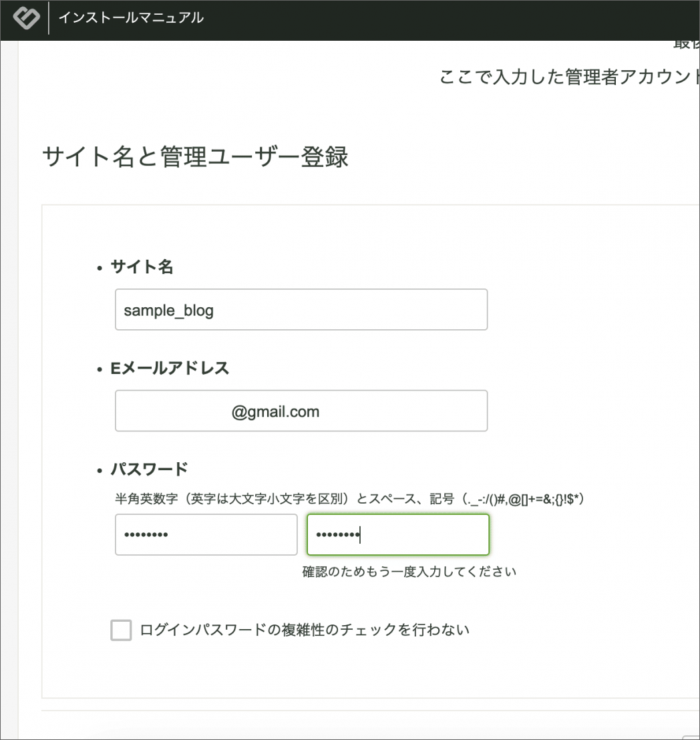Click the vertical divider beside the header logo

pos(49,18)
